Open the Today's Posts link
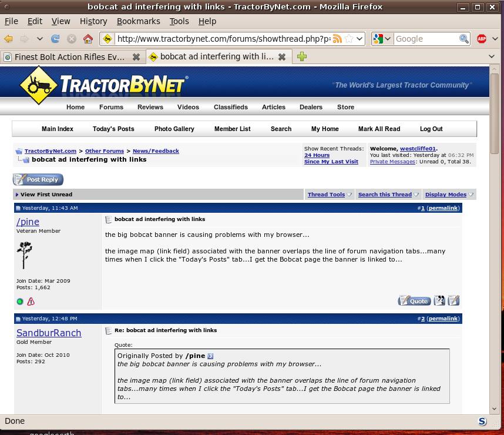Viewport: 504px width, 435px height. [x=113, y=129]
